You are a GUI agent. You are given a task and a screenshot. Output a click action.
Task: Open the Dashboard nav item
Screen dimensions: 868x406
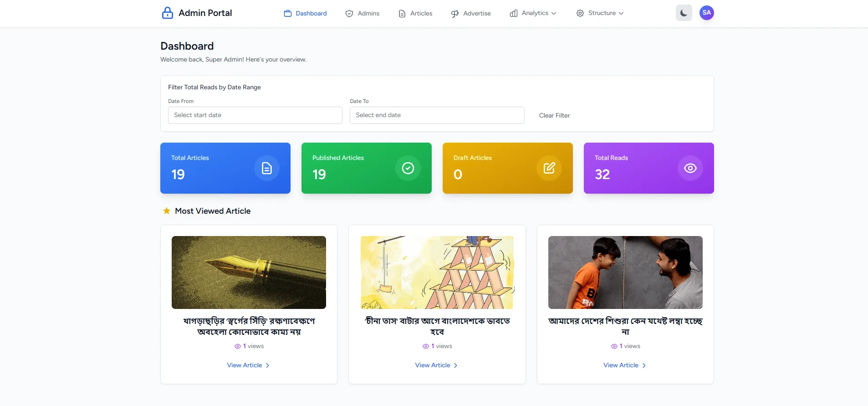pyautogui.click(x=305, y=13)
